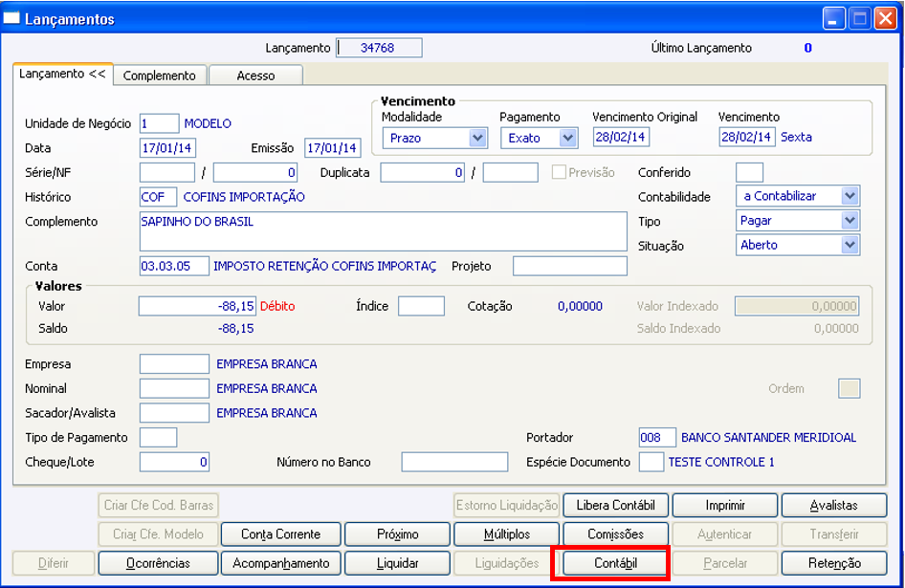The image size is (905, 588).
Task: Click the Portador code field 008
Action: pyautogui.click(x=657, y=437)
